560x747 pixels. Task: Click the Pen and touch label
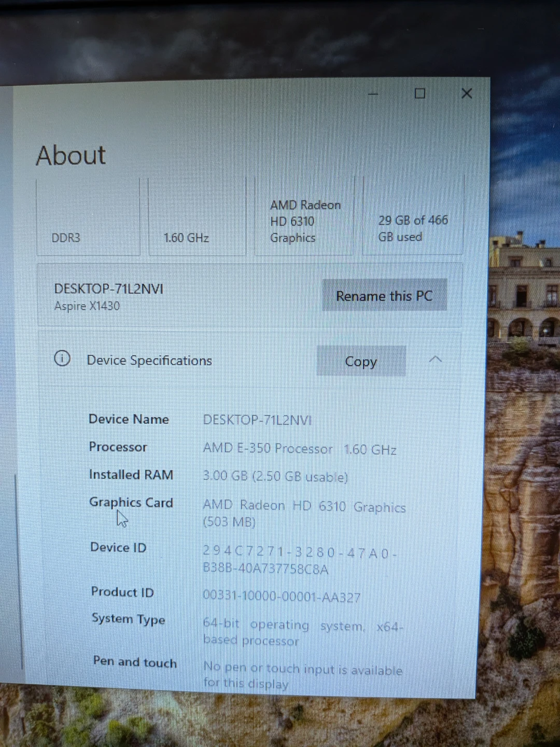[135, 662]
